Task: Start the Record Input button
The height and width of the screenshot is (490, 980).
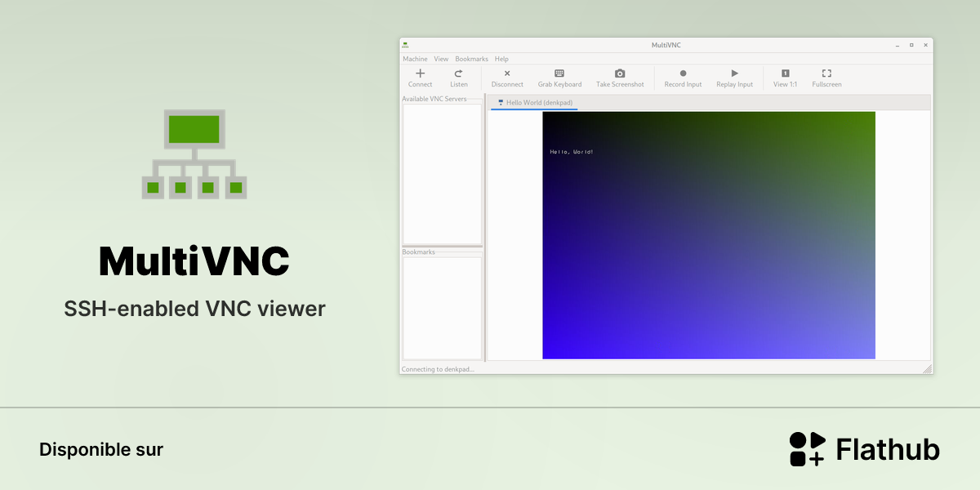Action: 683,78
